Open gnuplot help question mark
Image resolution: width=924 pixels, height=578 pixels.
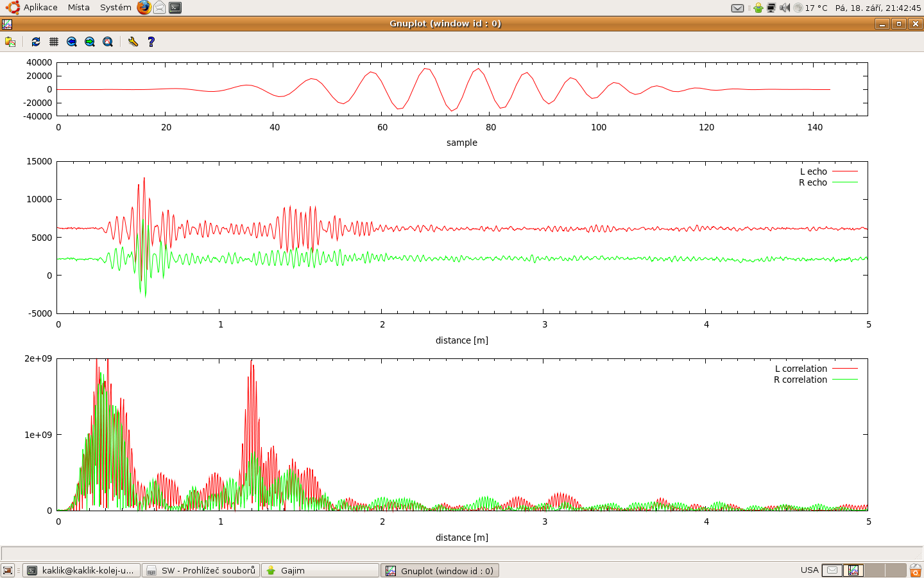(151, 42)
